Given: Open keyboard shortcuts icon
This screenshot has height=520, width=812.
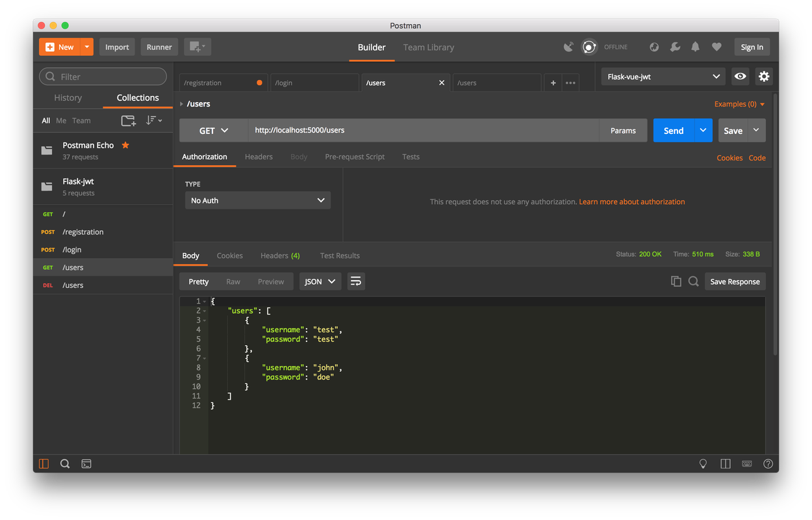Looking at the screenshot, I should coord(747,463).
